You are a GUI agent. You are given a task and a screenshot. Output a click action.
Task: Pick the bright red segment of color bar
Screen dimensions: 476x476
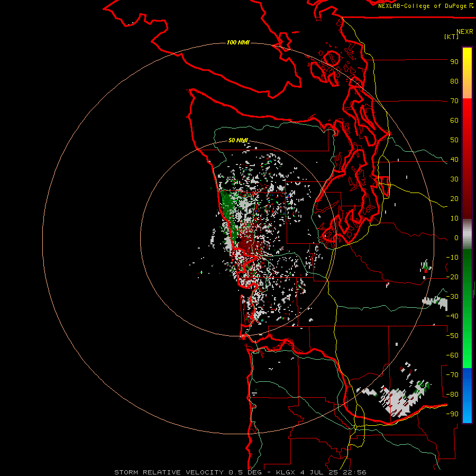[467, 111]
